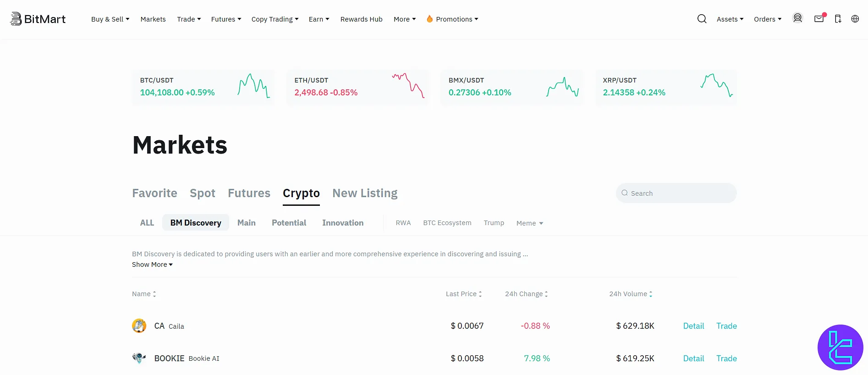Click the BOOKIE Bookie AI name
This screenshot has height=375, width=868.
[187, 358]
